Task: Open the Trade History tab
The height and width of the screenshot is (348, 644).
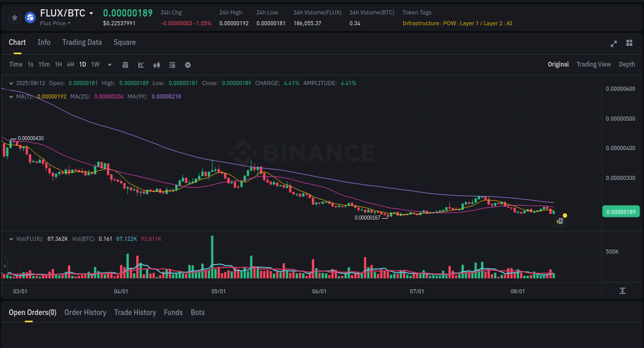Action: pyautogui.click(x=135, y=312)
